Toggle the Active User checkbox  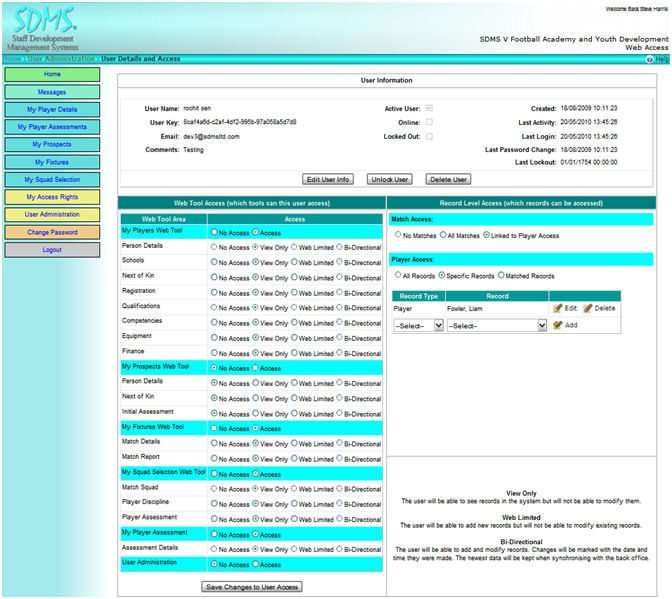click(x=429, y=108)
